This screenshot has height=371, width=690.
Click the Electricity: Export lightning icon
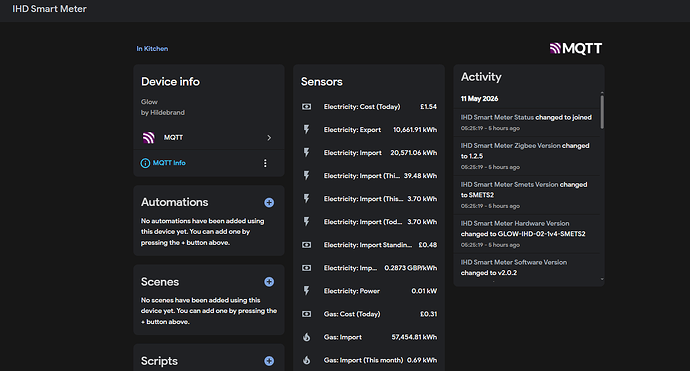click(x=307, y=129)
